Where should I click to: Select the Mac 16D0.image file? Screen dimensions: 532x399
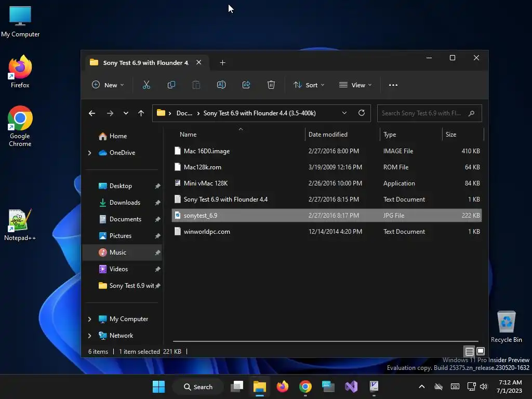coord(327,151)
